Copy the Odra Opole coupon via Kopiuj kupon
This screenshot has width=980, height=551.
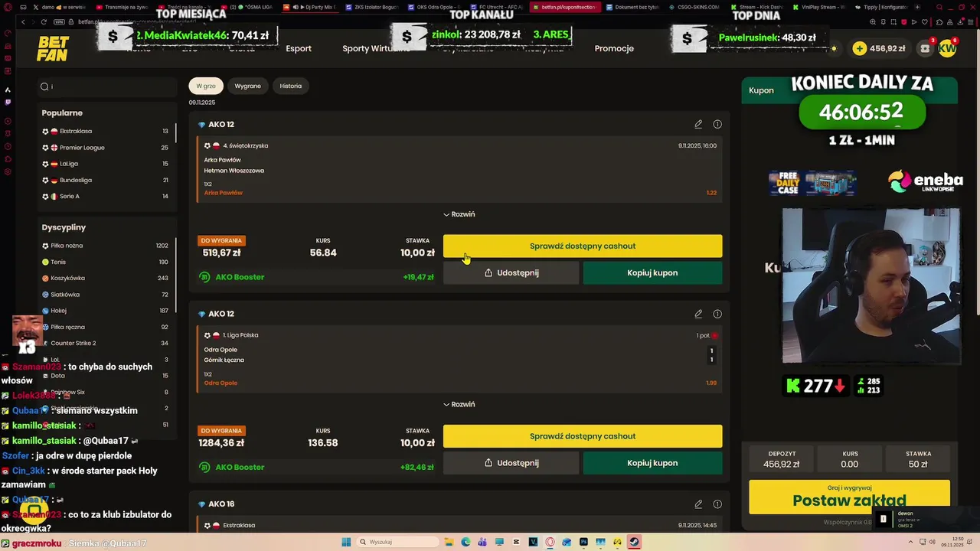(652, 463)
